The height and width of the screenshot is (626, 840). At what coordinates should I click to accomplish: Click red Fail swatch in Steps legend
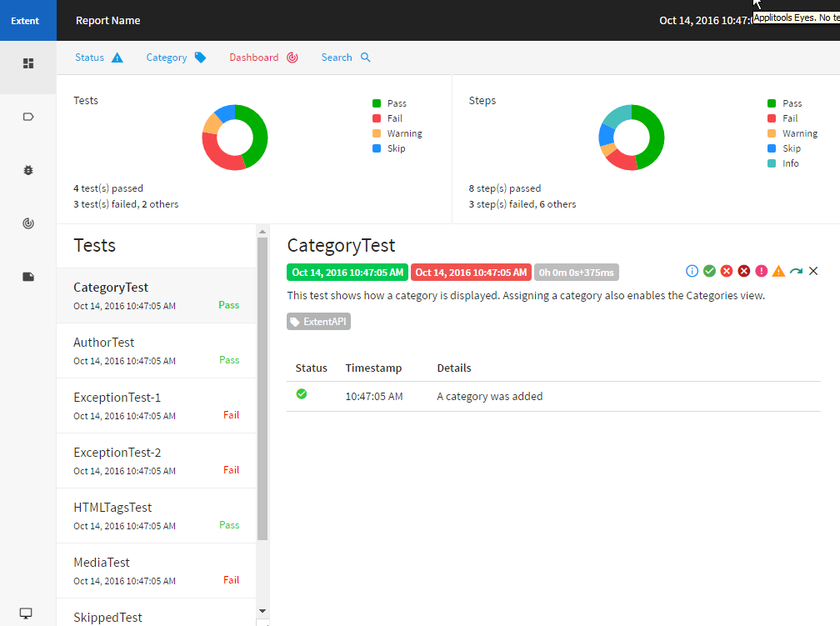click(x=772, y=118)
